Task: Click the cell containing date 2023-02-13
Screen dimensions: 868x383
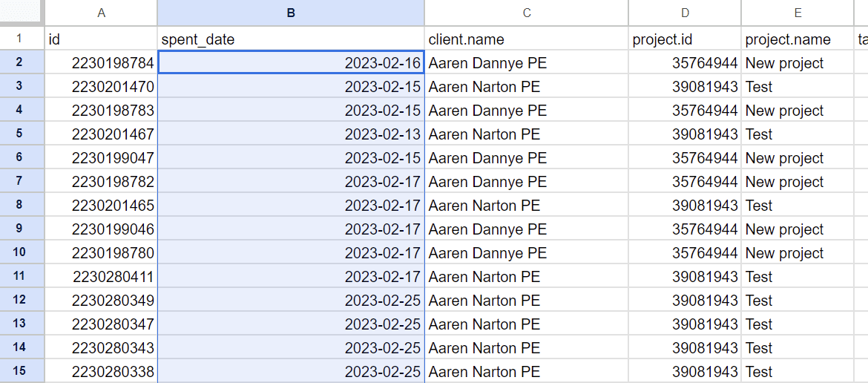Action: (x=291, y=134)
